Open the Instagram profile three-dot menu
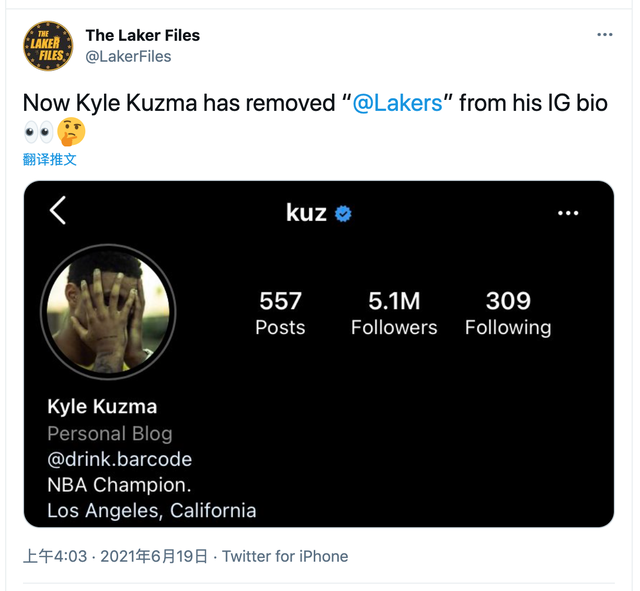Viewport: 640px width, 591px height. pos(568,213)
